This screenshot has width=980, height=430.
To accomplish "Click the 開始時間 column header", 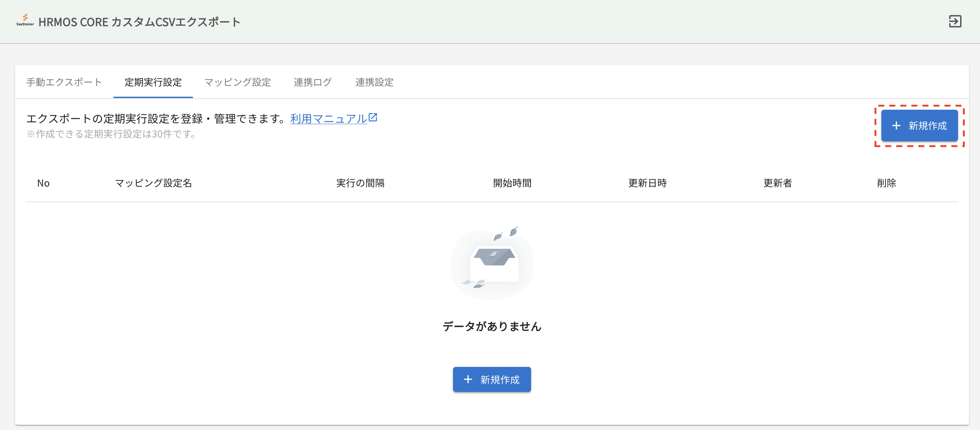I will [512, 183].
